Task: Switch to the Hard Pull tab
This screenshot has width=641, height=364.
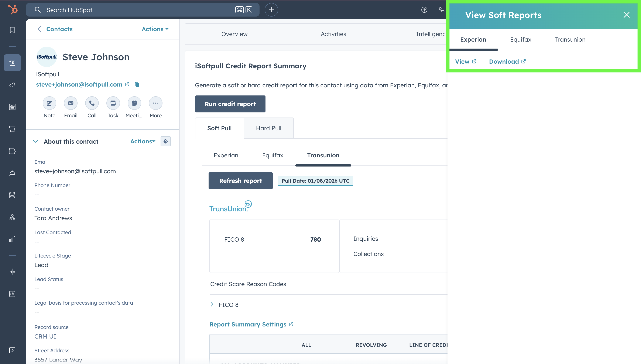Action: (268, 128)
